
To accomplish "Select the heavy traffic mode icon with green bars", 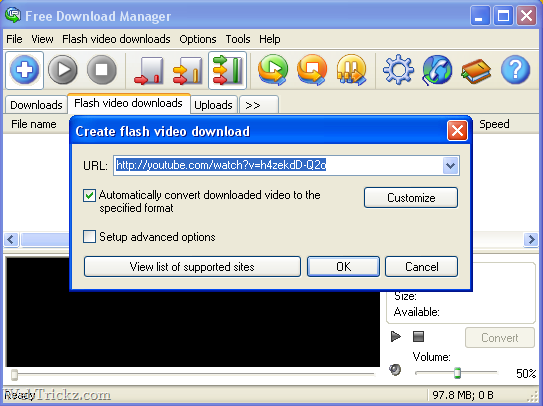I will 227,71.
